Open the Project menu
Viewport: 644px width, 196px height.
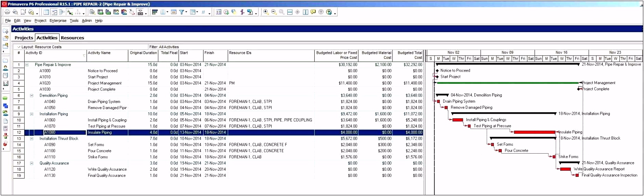point(40,21)
